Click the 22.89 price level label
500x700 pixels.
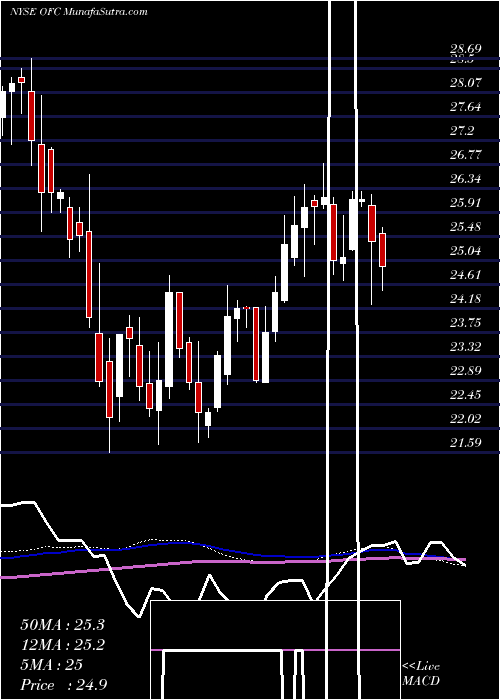tap(466, 371)
